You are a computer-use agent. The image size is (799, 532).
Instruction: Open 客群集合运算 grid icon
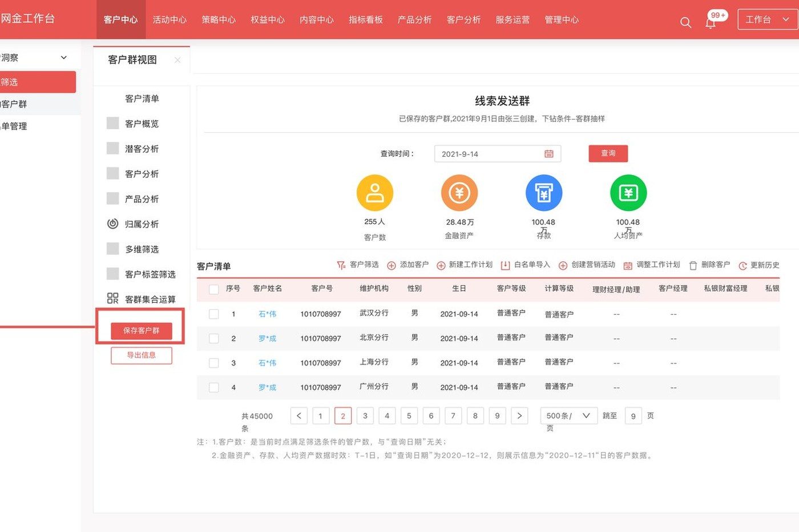113,299
